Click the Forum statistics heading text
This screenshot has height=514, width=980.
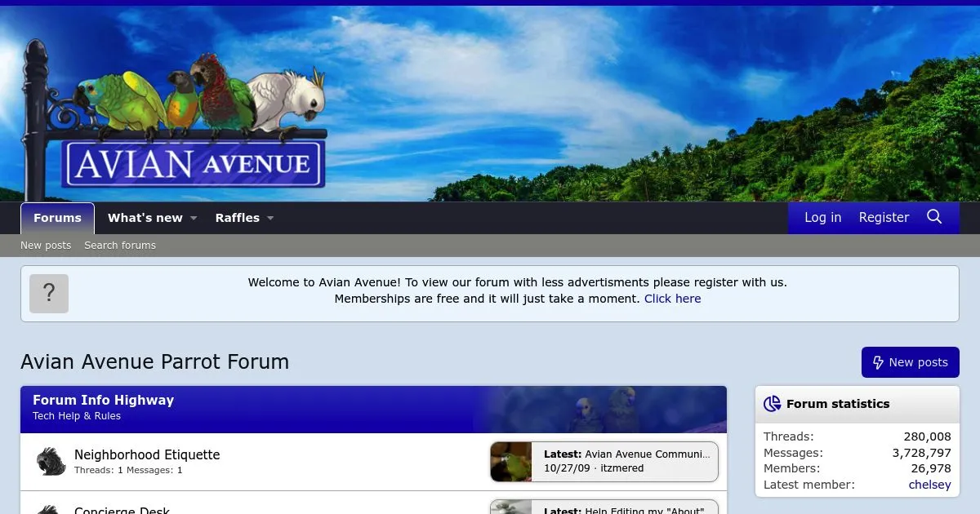838,404
